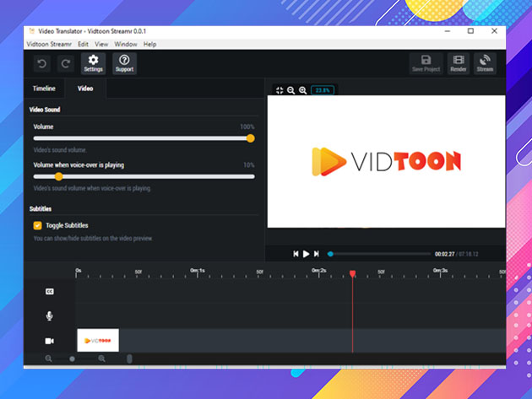The width and height of the screenshot is (532, 399).
Task: Skip to previous frame in player
Action: 296,254
